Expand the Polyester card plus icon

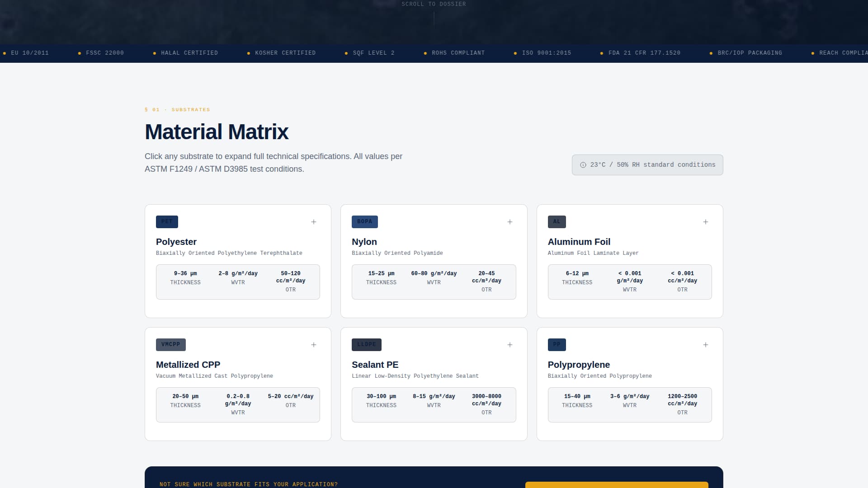(314, 222)
